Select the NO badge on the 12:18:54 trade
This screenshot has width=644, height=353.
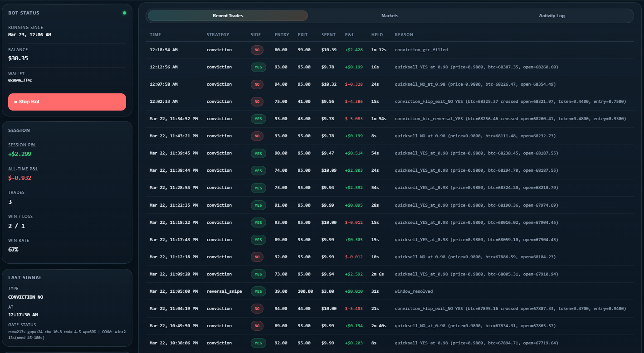[257, 50]
